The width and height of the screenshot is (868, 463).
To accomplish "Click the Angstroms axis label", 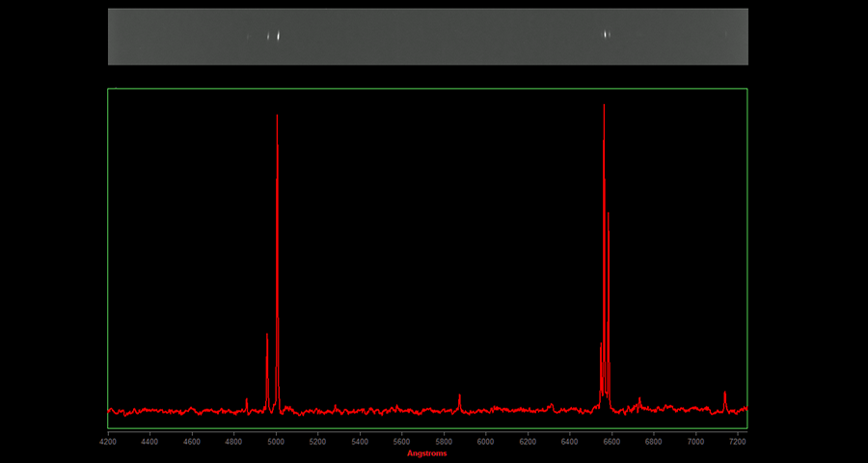I will 427,452.
